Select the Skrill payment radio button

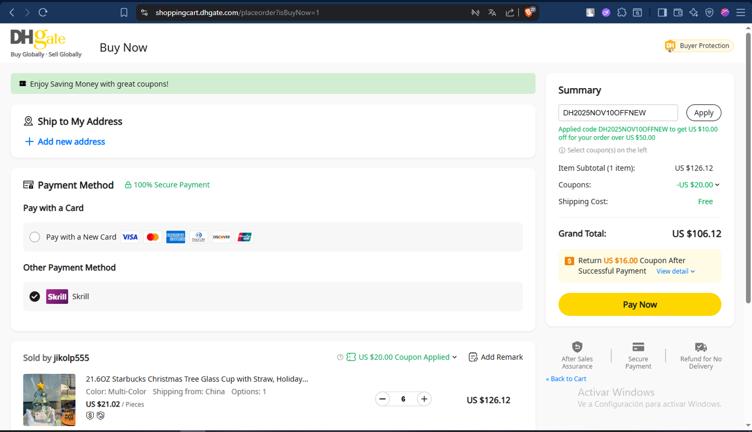pyautogui.click(x=35, y=296)
